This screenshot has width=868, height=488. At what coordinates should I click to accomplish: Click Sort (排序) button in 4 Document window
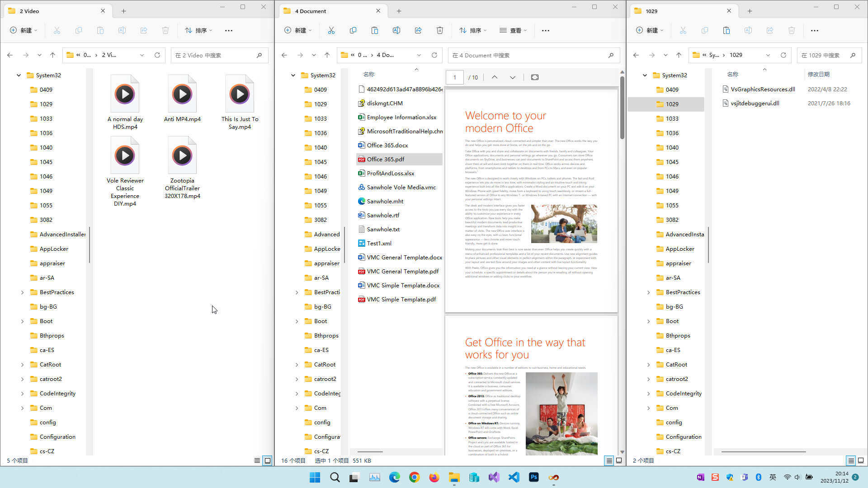[473, 30]
